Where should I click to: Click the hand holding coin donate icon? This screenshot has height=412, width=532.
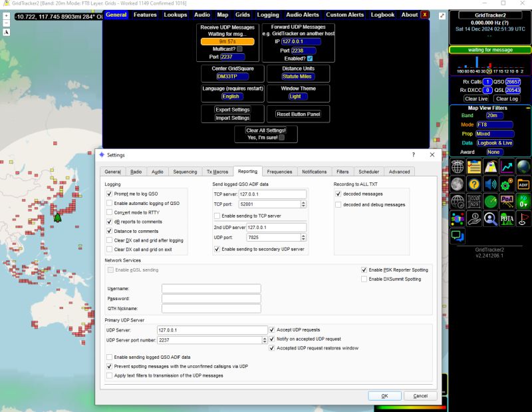[x=474, y=219]
